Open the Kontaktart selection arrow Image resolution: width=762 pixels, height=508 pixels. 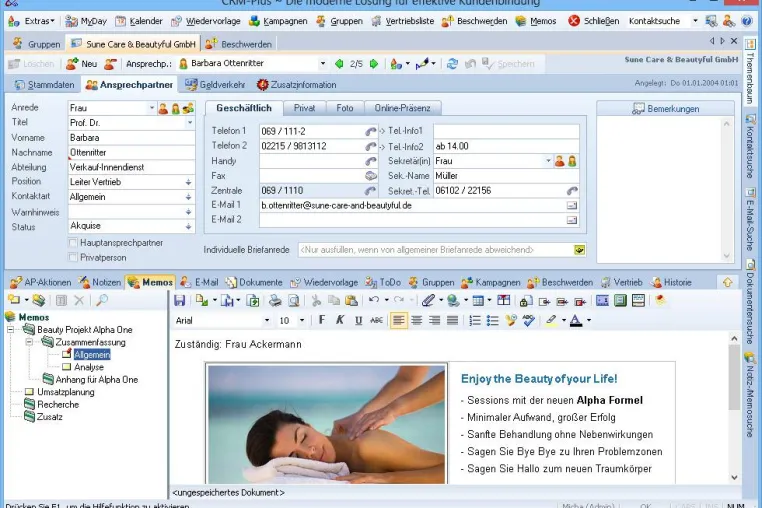coord(189,197)
